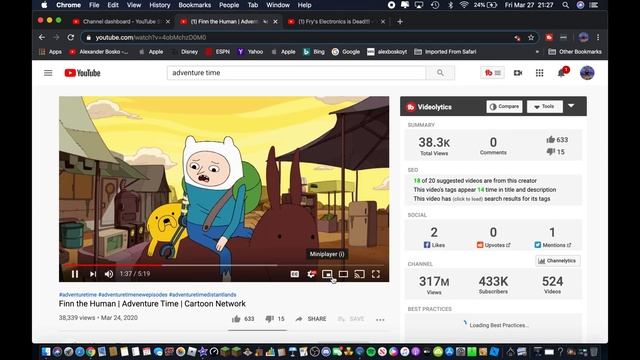640x360 pixels.
Task: Open YouTube account avatar menu
Action: tap(587, 73)
